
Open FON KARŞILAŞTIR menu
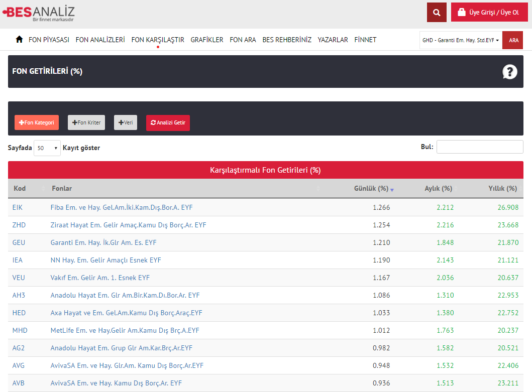pyautogui.click(x=158, y=40)
